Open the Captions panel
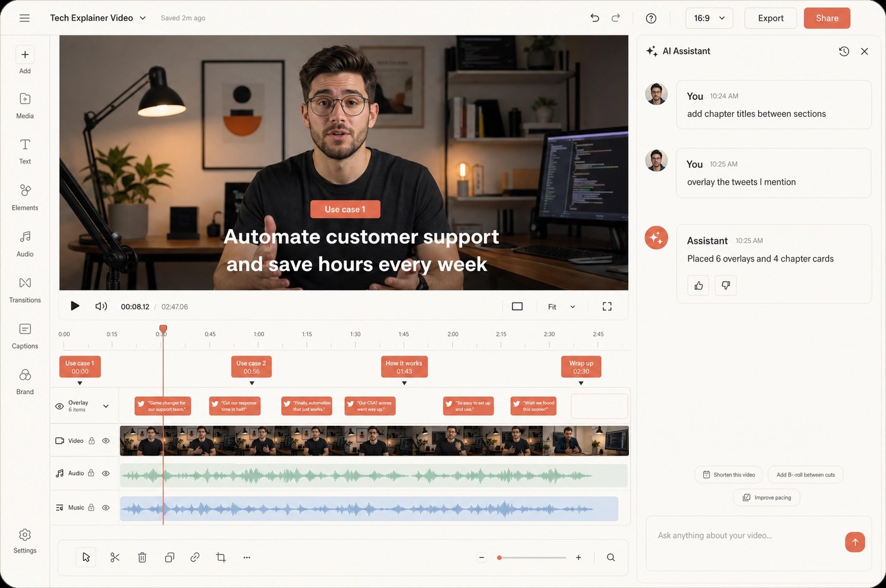The image size is (886, 588). (x=25, y=335)
